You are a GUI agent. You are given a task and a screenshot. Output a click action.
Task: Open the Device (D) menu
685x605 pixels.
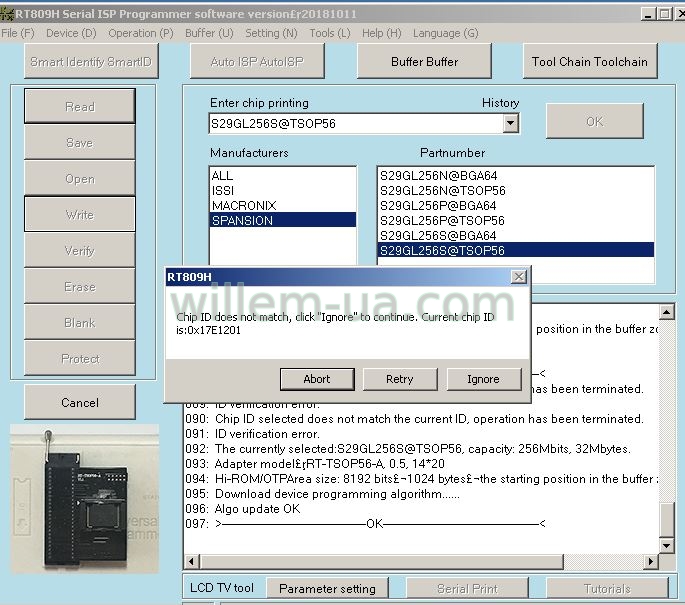[71, 33]
